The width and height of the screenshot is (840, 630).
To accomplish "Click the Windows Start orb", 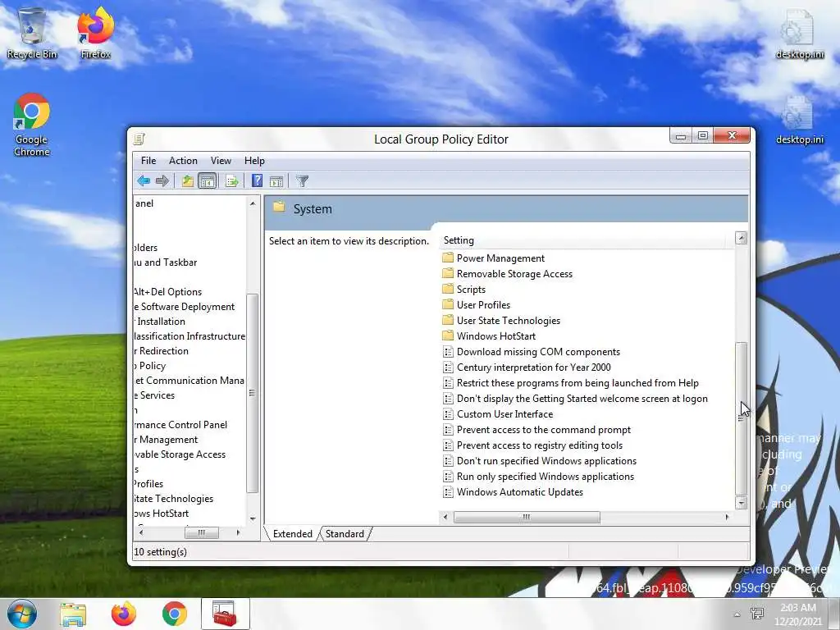I will point(22,614).
